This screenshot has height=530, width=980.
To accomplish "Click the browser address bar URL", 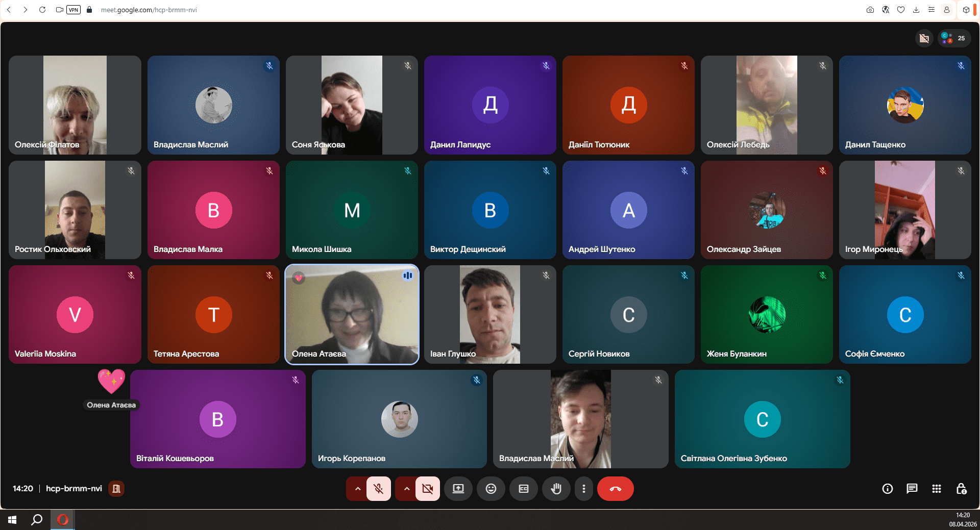I will [x=149, y=10].
